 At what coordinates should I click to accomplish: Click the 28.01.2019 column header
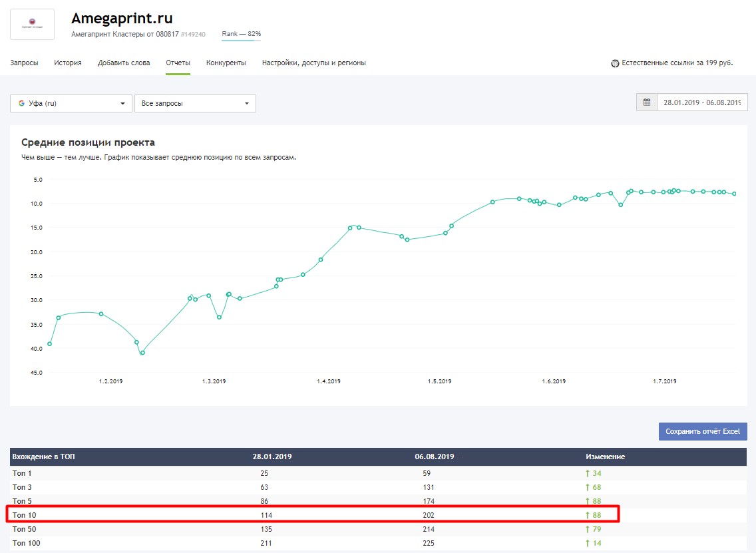tap(272, 457)
